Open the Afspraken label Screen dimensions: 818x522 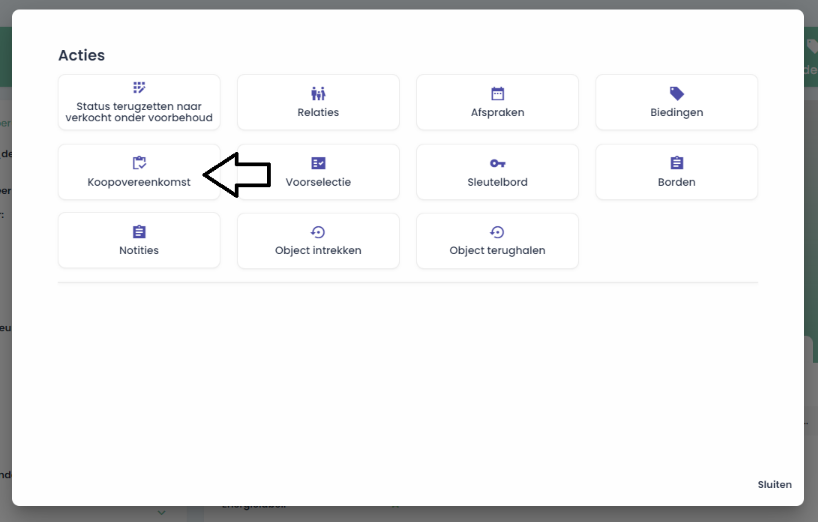[498, 113]
